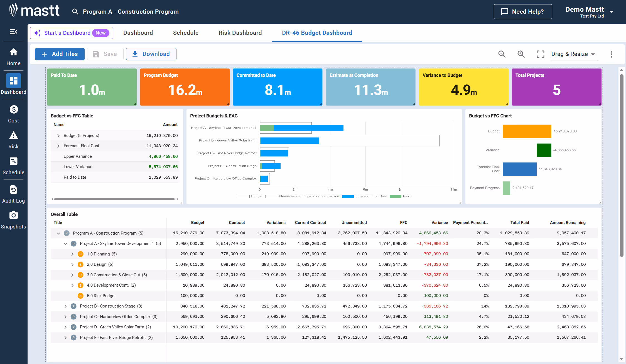Image resolution: width=626 pixels, height=364 pixels.
Task: Select the DR-46 Budget Dashboard tab
Action: [317, 33]
